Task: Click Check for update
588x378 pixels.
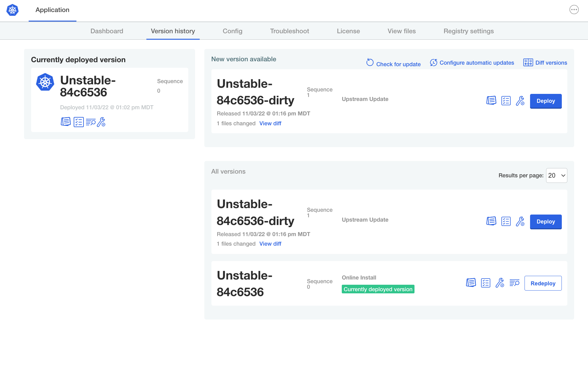Action: (398, 64)
